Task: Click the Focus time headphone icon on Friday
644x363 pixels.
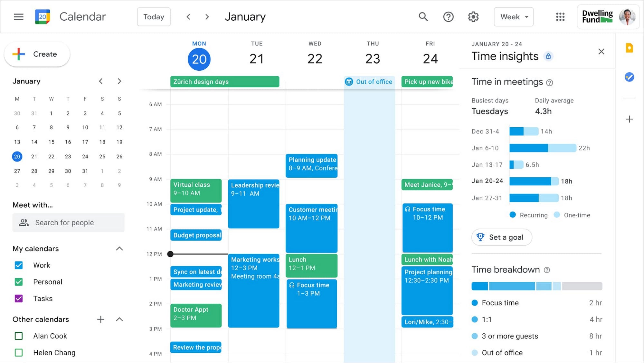Action: (x=407, y=209)
